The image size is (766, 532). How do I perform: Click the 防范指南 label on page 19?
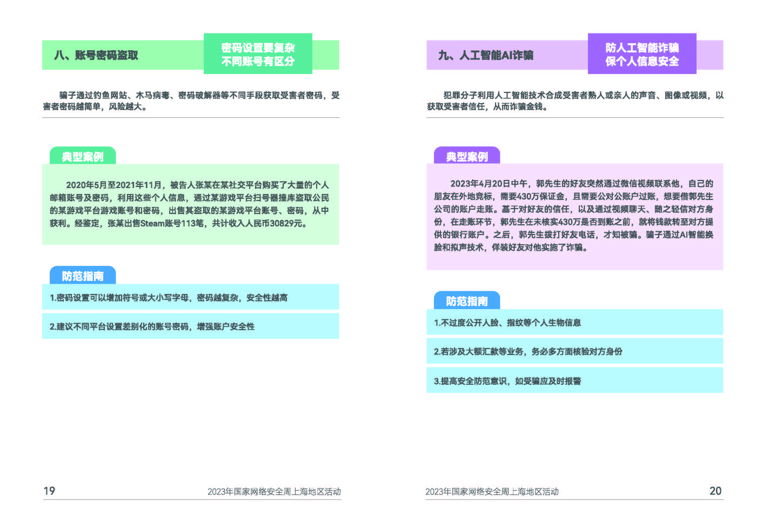(x=83, y=275)
